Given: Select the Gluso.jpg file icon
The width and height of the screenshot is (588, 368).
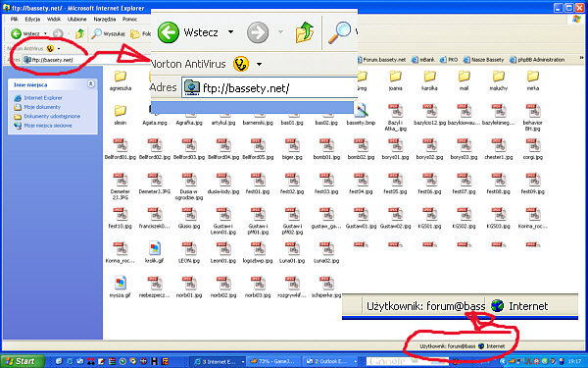Looking at the screenshot, I should coord(189,214).
